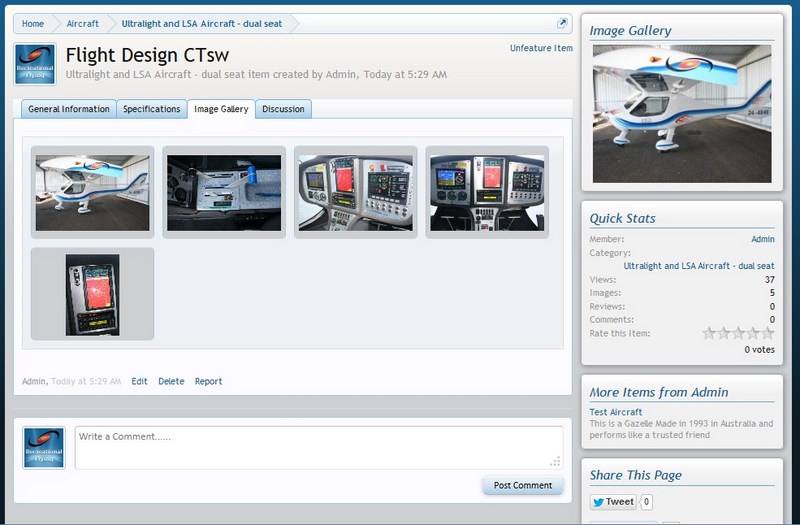The width and height of the screenshot is (800, 525).
Task: Click the Post Comment button
Action: click(x=522, y=485)
